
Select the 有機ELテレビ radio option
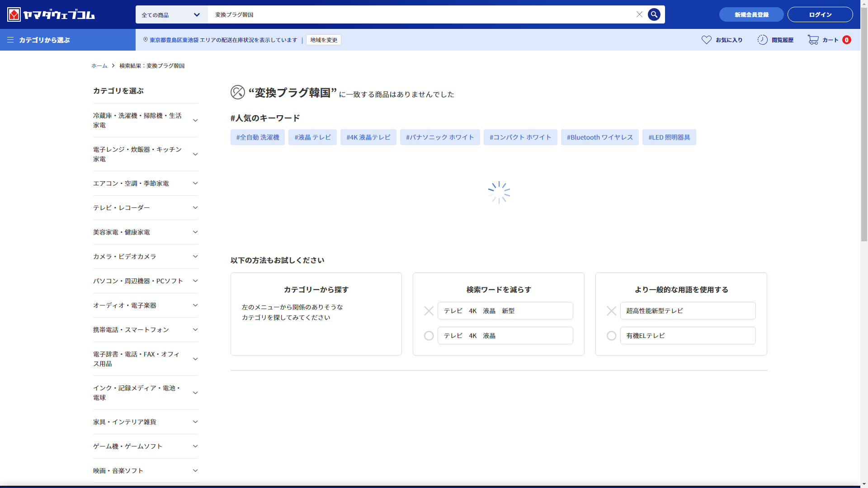point(611,336)
